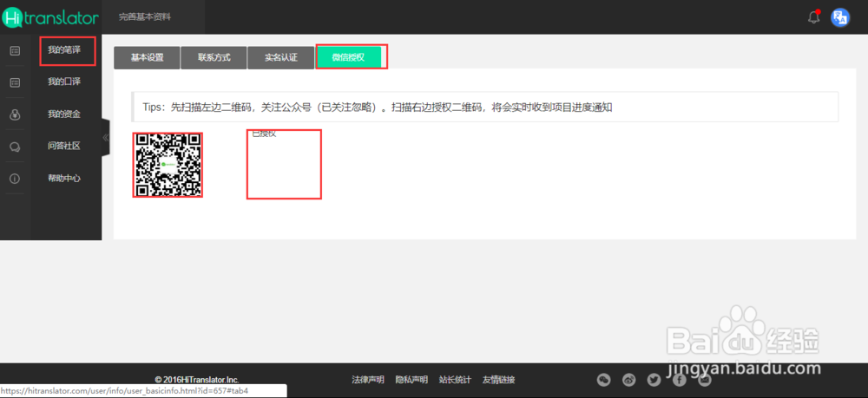Screen dimensions: 868x398
Task: Click the 完善基本资料 header tab
Action: [145, 17]
